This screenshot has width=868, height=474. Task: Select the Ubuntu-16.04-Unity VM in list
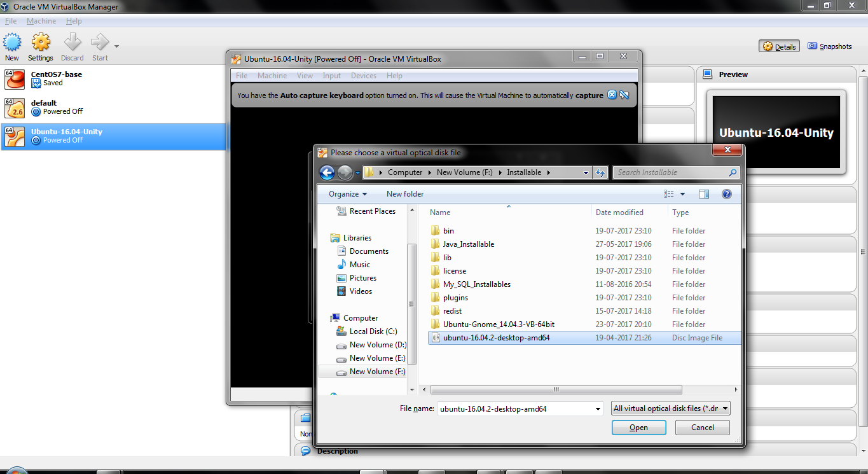point(113,136)
